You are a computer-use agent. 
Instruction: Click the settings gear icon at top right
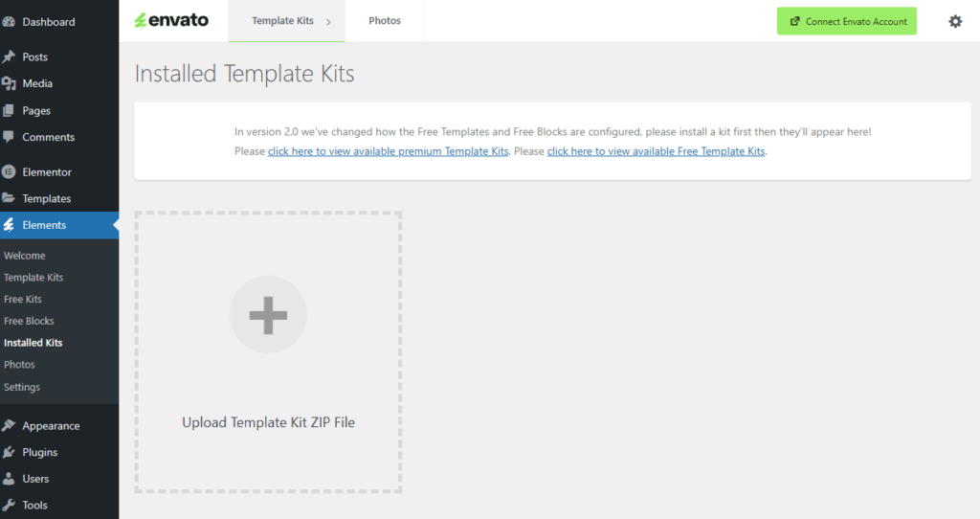point(954,21)
